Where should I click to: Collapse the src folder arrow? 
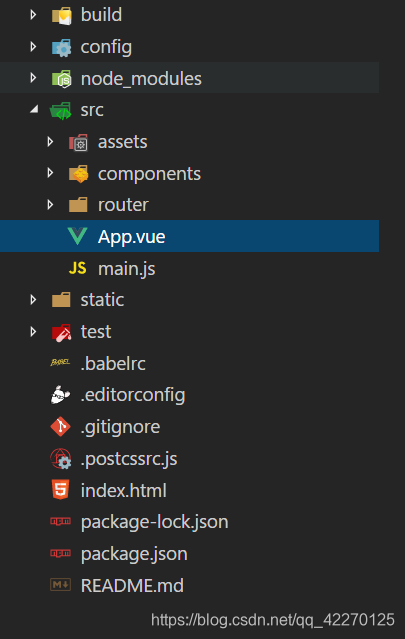pos(35,109)
